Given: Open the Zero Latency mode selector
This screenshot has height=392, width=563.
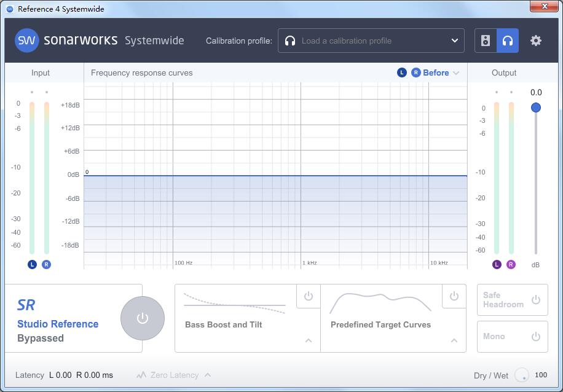Looking at the screenshot, I should coord(175,375).
